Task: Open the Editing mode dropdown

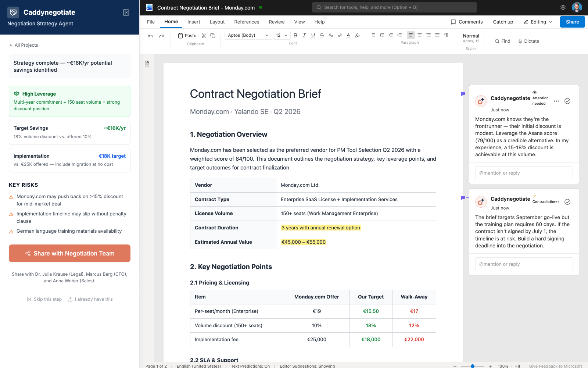Action: pos(538,22)
